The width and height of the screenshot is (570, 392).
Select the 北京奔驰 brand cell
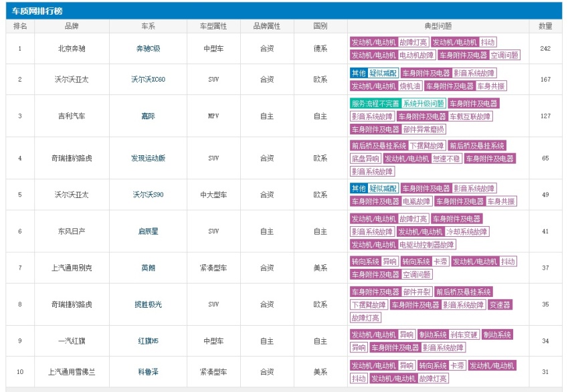(72, 49)
